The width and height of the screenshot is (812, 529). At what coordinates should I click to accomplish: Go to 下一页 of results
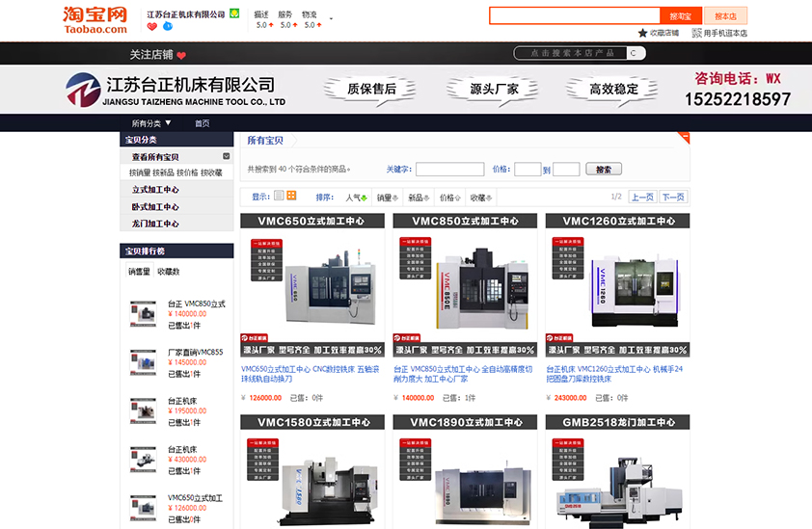673,197
